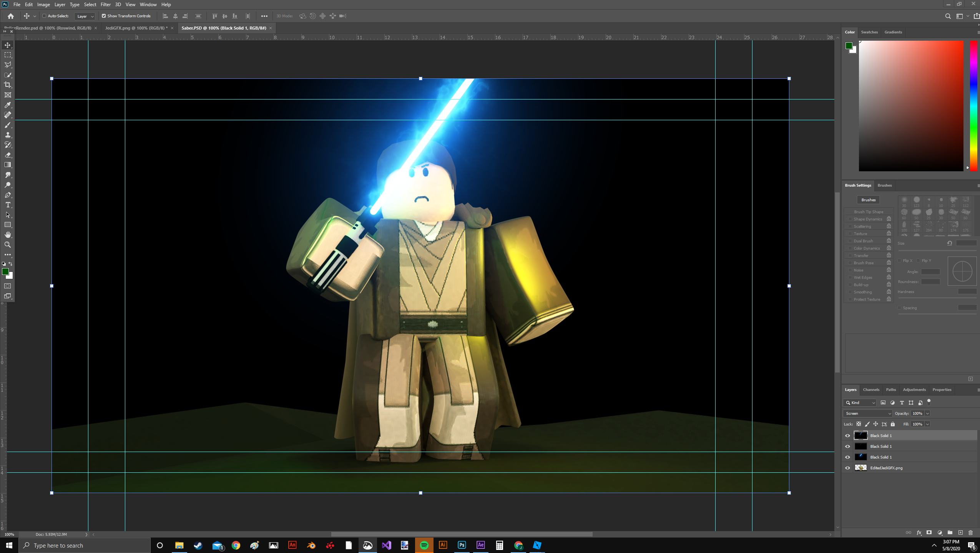Image resolution: width=980 pixels, height=553 pixels.
Task: Click the Brushes button in Brush Settings
Action: tap(869, 200)
